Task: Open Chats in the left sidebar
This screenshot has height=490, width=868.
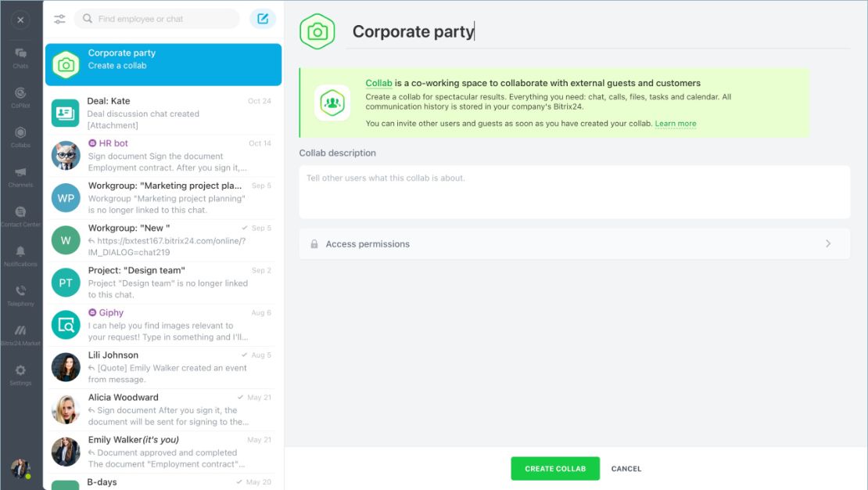Action: (x=20, y=58)
